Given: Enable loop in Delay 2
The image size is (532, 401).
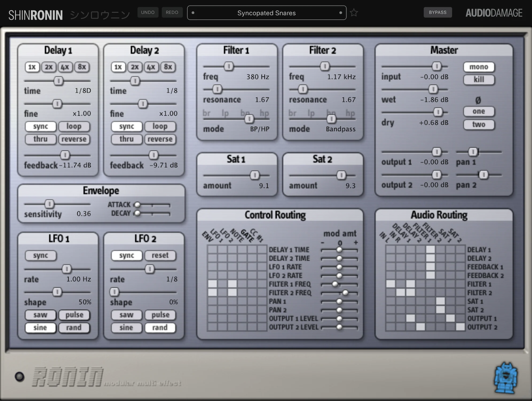Looking at the screenshot, I should 160,126.
